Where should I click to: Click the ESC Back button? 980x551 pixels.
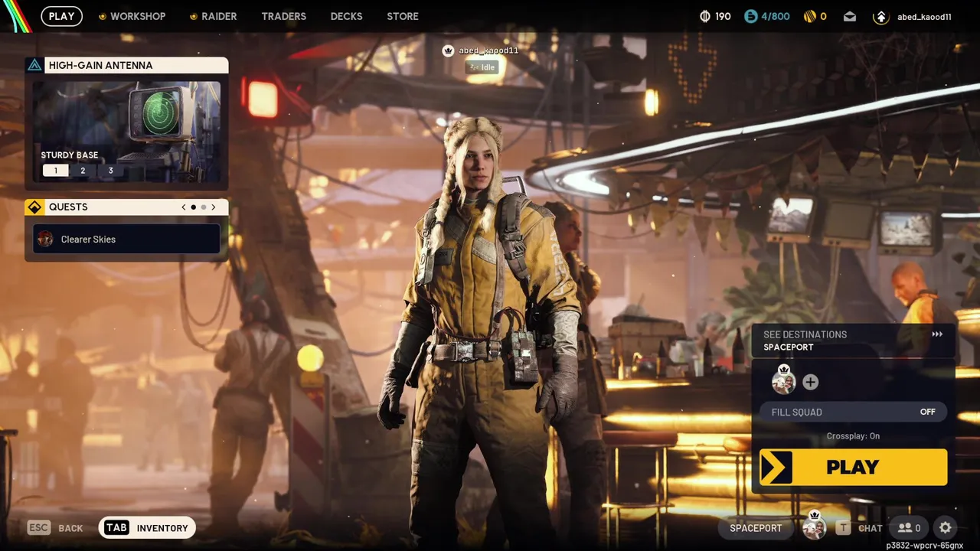tap(55, 528)
